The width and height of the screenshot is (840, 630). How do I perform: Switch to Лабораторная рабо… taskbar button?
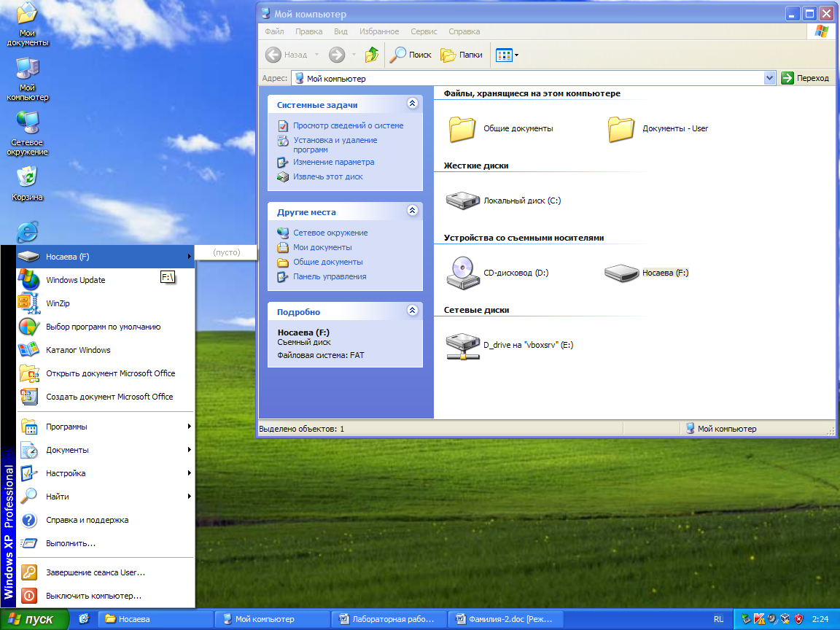click(389, 619)
